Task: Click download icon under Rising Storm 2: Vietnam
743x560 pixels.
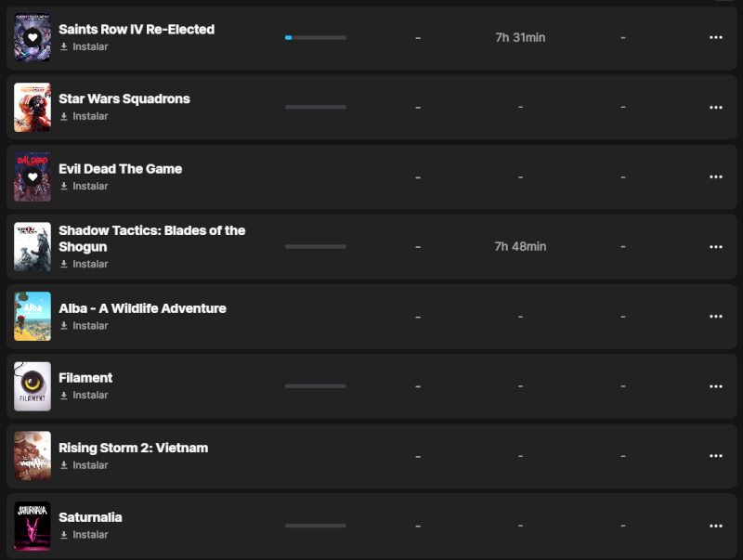Action: click(64, 465)
